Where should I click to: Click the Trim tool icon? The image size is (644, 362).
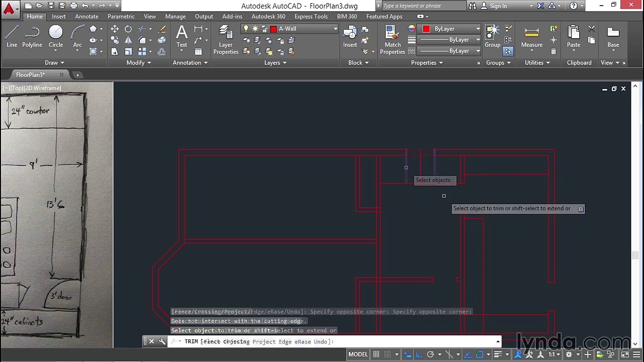142,29
